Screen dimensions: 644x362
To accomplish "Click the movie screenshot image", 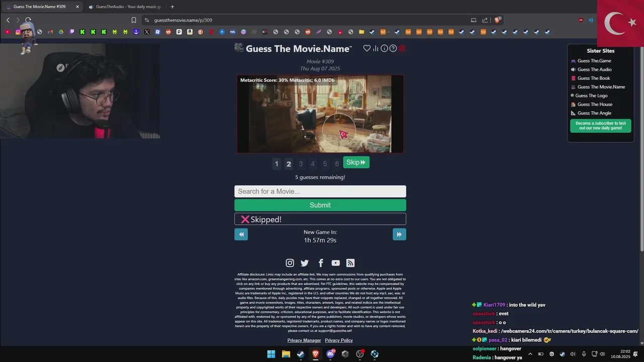I will 320,114.
